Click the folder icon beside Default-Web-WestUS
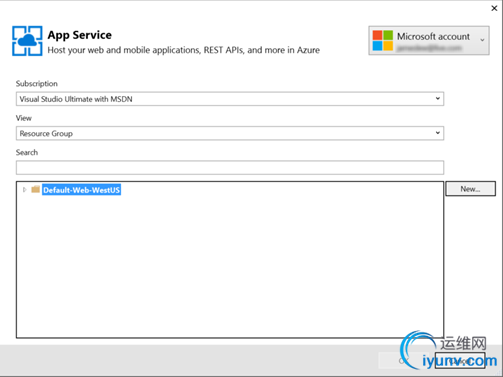Viewport: 503px width, 377px height. (36, 189)
